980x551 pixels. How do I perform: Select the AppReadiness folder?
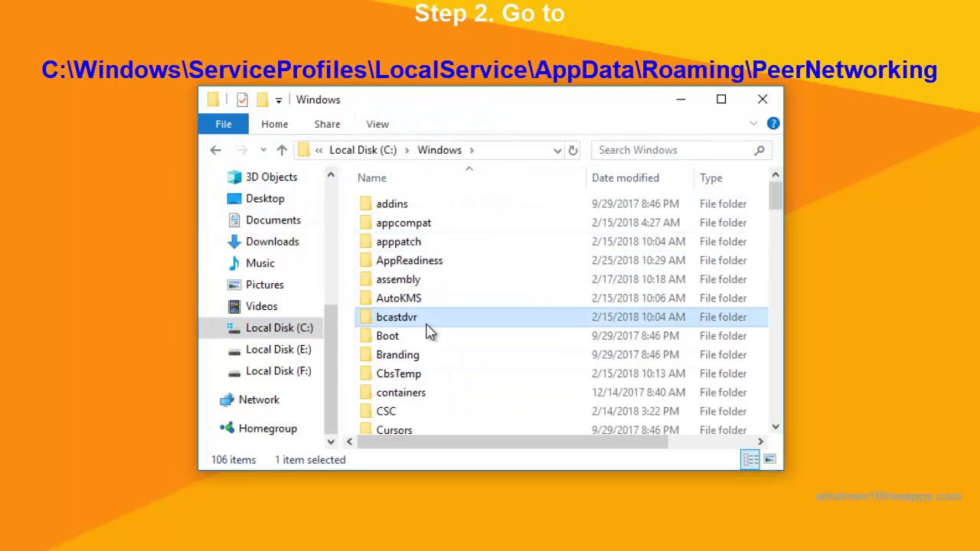tap(409, 260)
